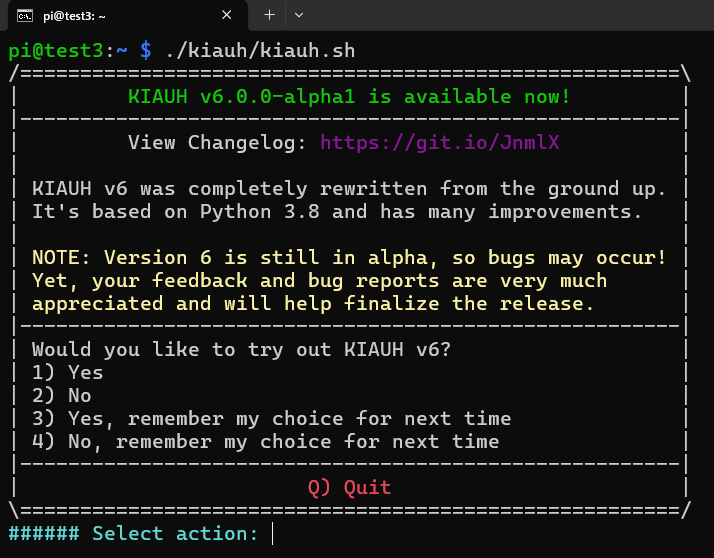
Task: Click the 'View Changelog:' label
Action: point(217,143)
